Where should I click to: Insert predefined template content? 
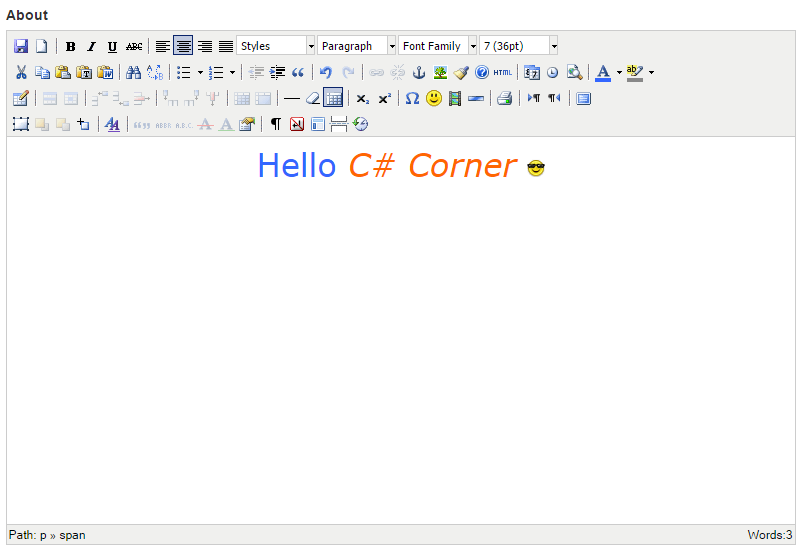(318, 124)
